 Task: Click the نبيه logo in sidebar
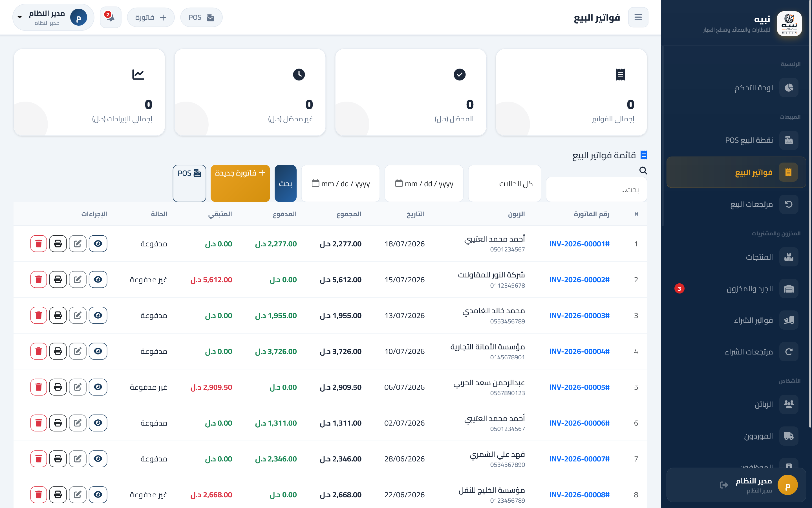pos(789,23)
